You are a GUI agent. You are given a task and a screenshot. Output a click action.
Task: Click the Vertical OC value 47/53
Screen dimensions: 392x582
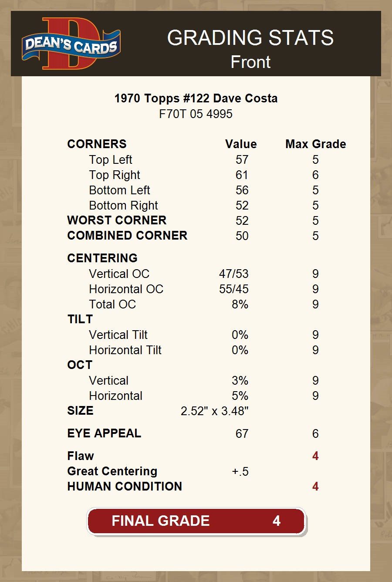coord(234,274)
